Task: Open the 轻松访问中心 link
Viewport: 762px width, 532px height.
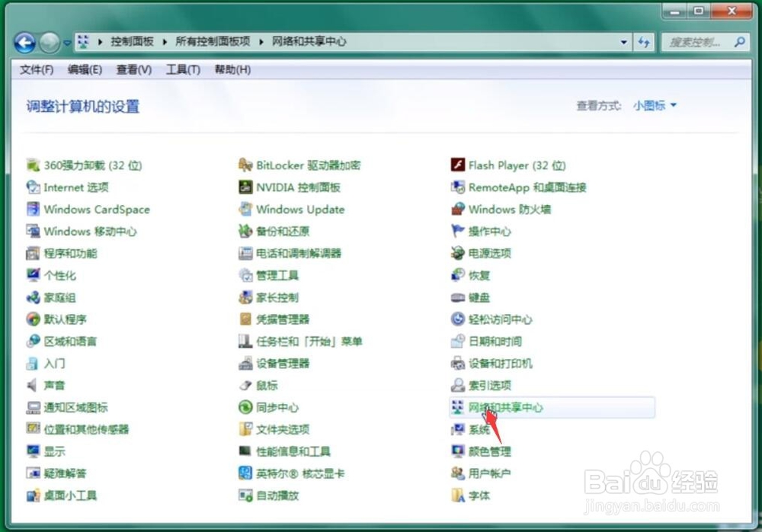Action: pos(501,319)
